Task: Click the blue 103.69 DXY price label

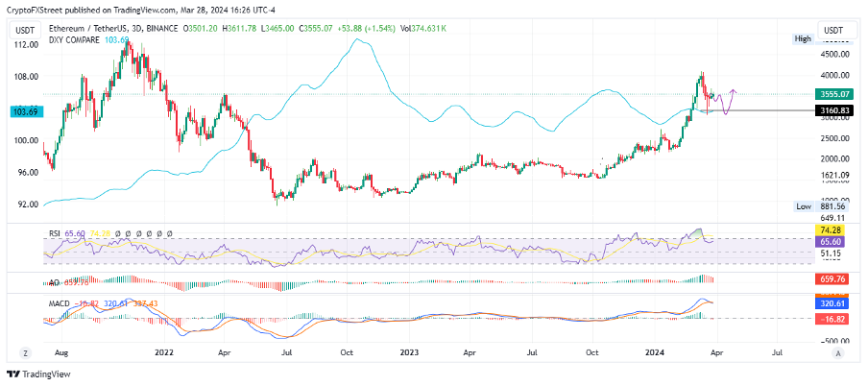Action: tap(25, 111)
